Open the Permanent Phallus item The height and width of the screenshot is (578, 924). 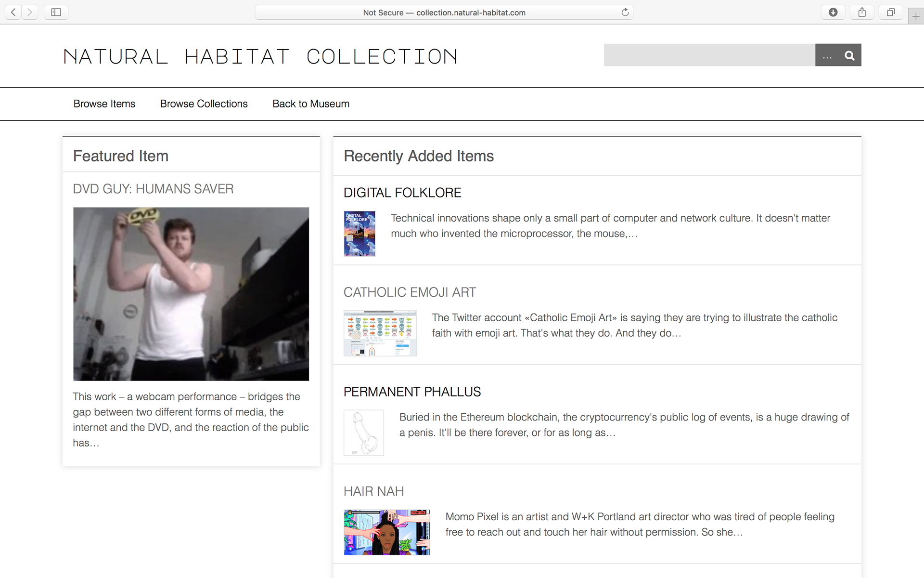412,392
